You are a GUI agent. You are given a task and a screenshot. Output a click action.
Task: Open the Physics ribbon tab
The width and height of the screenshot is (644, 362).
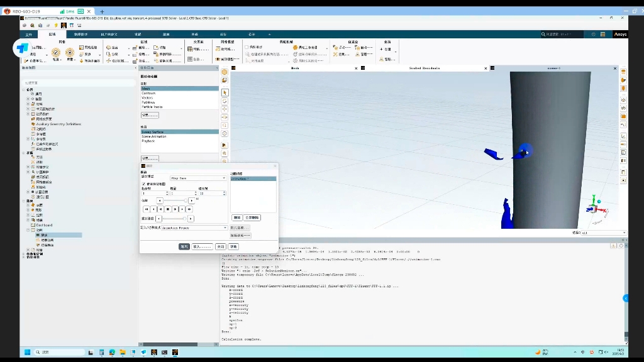point(80,35)
